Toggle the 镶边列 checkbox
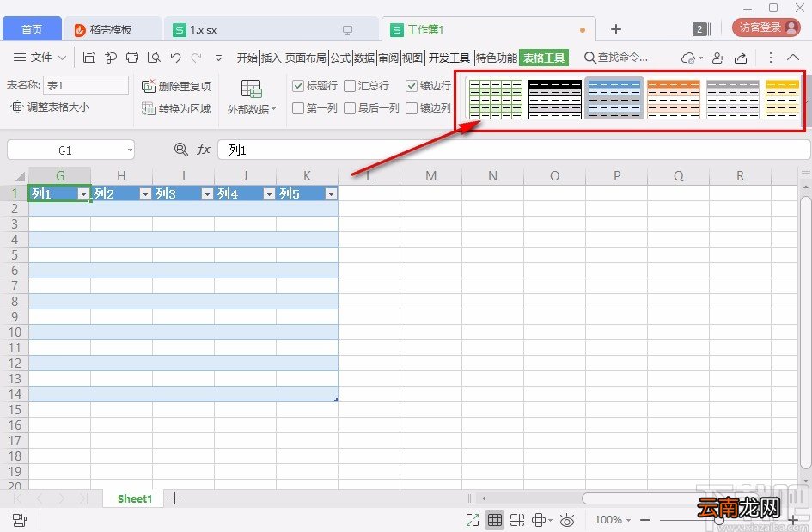 (412, 107)
